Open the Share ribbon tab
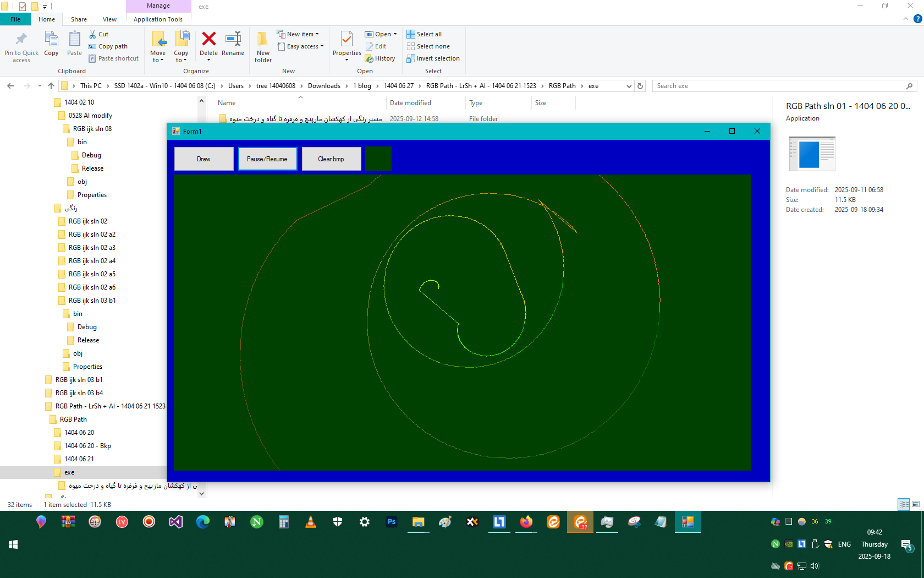 [x=79, y=19]
